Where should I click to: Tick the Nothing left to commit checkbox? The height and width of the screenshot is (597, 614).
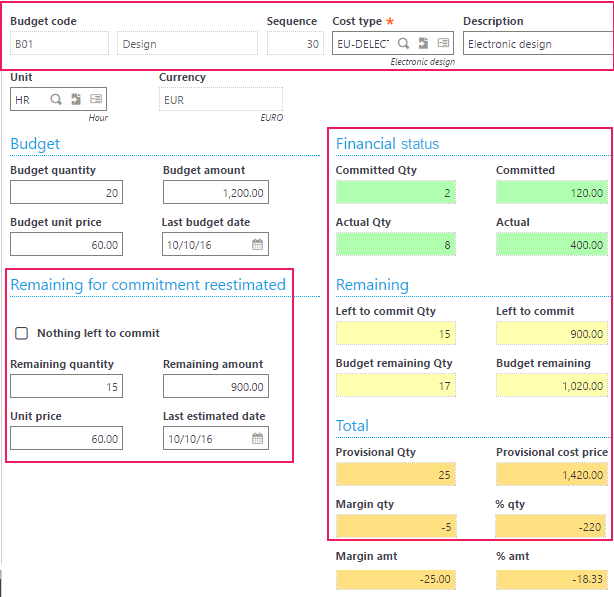(21, 333)
